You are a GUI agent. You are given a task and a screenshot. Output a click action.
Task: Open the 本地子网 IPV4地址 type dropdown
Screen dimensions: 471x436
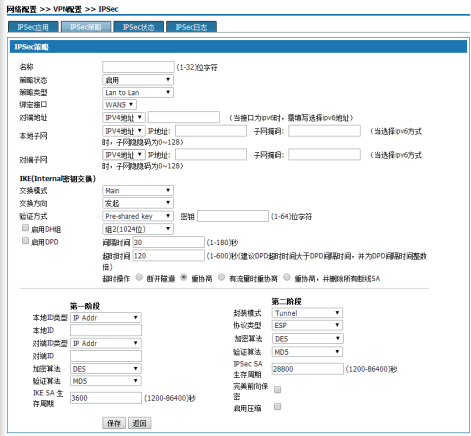pos(124,131)
